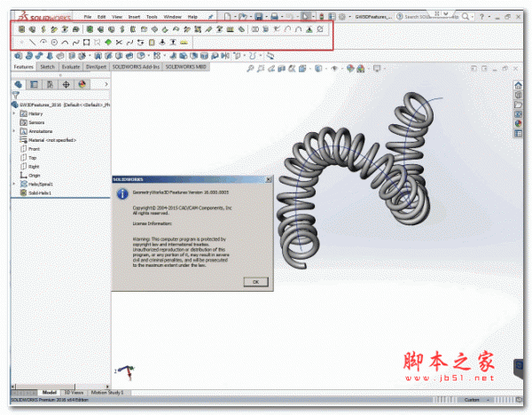532x415 pixels.
Task: Open the File menu
Action: pyautogui.click(x=88, y=17)
